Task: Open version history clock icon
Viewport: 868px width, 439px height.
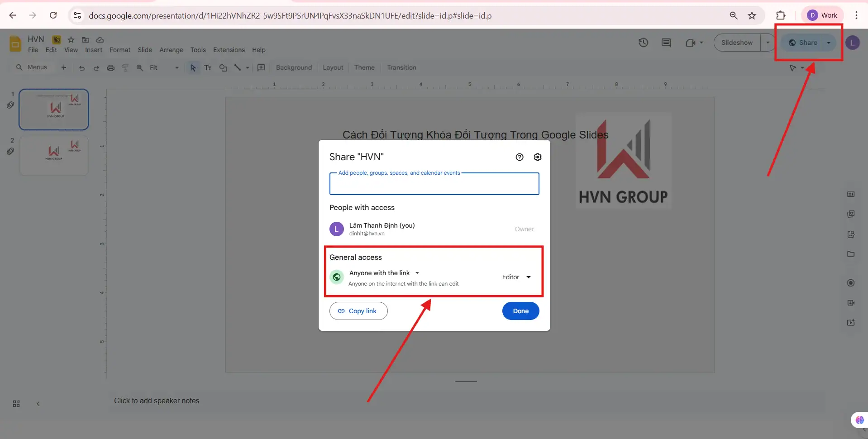Action: [x=643, y=43]
